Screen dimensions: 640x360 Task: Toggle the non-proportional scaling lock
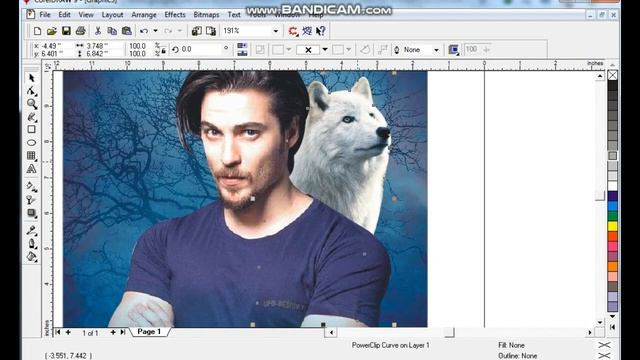tap(163, 51)
